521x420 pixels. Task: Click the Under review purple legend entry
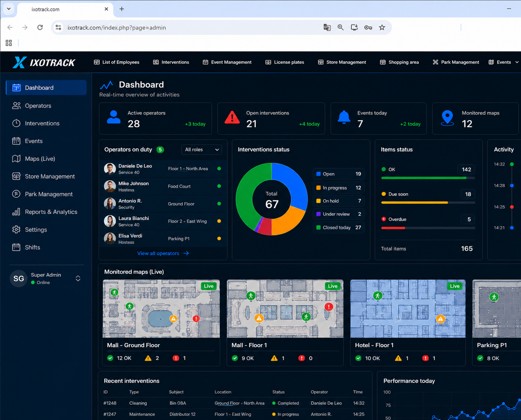pyautogui.click(x=339, y=214)
